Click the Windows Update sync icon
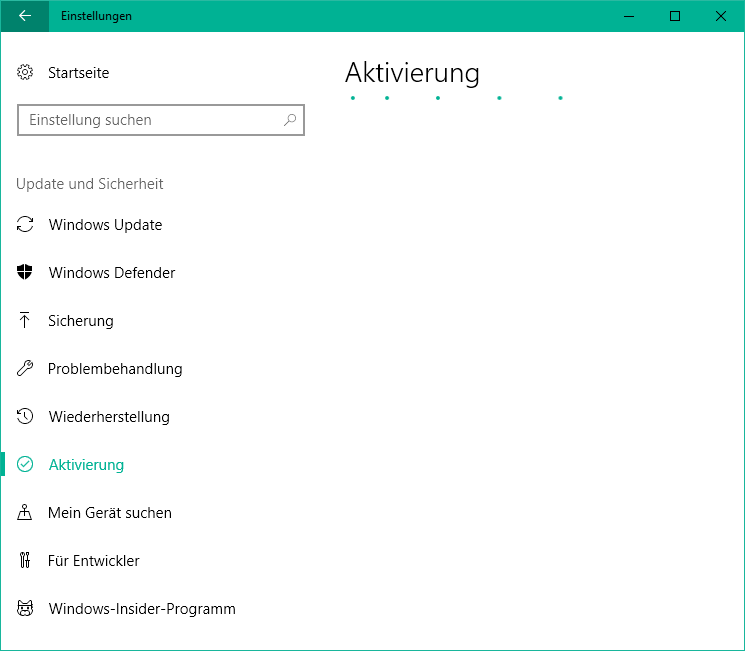 pyautogui.click(x=25, y=224)
